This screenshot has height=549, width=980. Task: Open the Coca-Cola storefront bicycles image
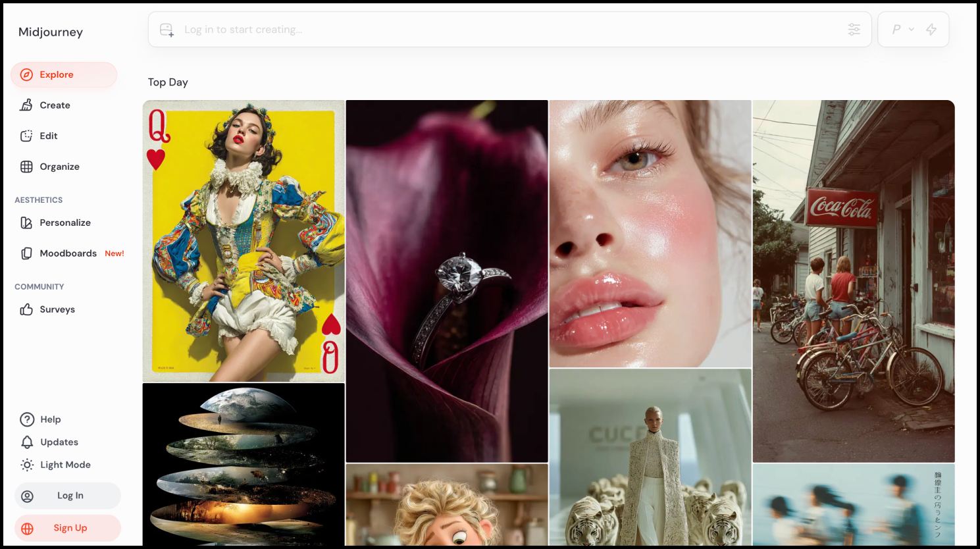point(854,281)
